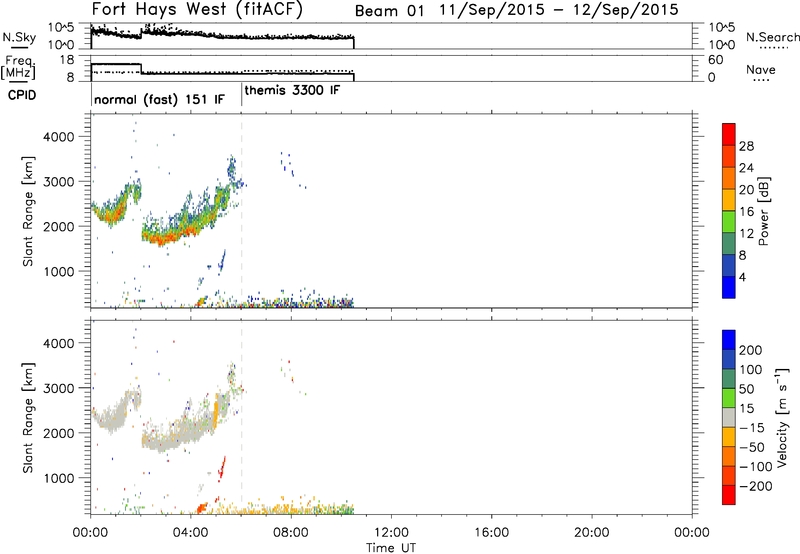
Task: Click the 'Fort Hays West (fitACF)' title
Action: click(197, 9)
